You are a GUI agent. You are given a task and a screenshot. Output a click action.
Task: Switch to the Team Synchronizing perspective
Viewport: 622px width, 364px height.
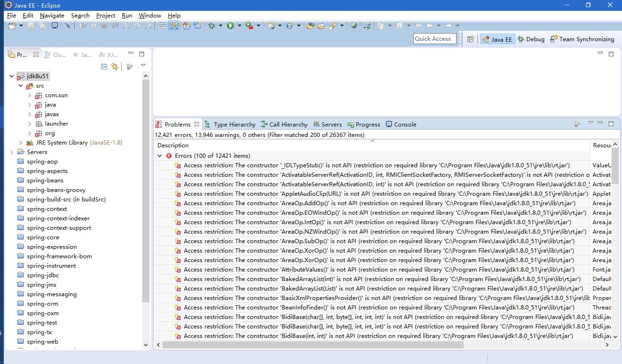pyautogui.click(x=582, y=39)
